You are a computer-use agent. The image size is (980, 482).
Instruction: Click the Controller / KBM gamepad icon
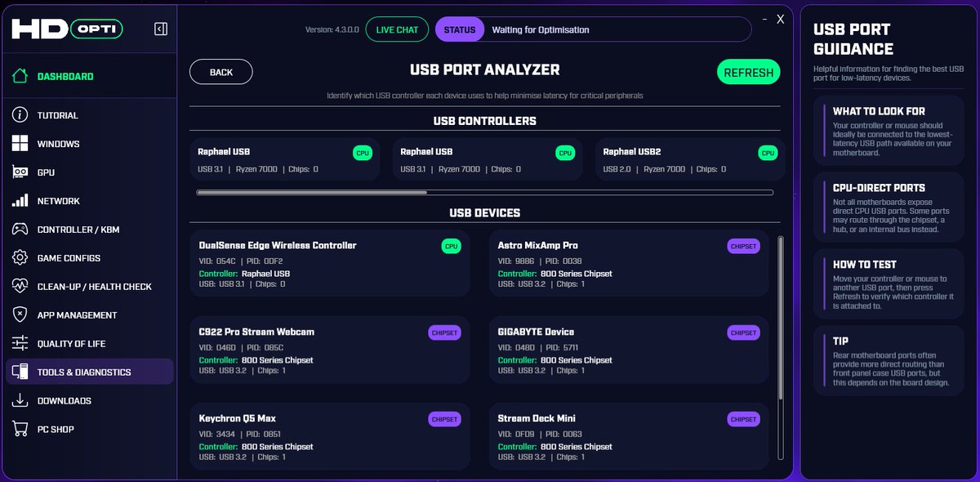[20, 230]
